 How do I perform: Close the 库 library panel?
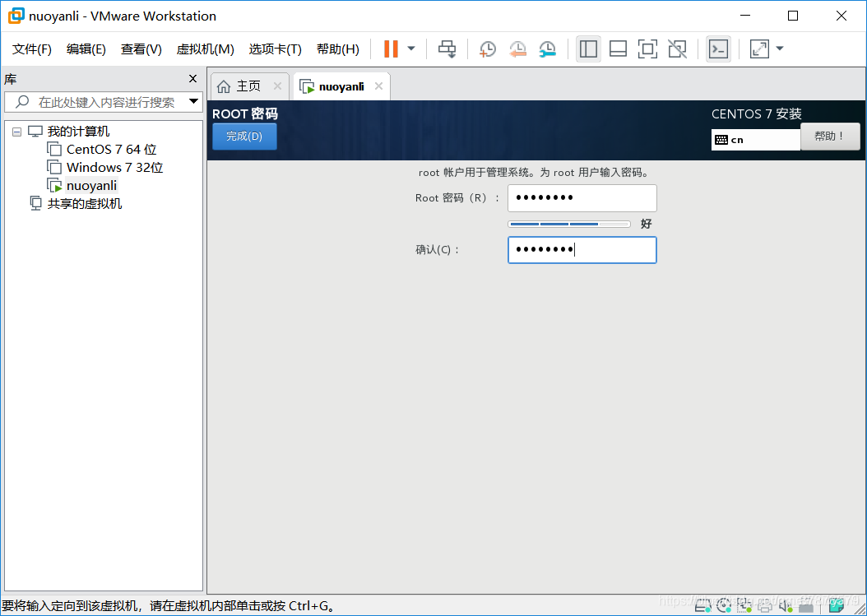pyautogui.click(x=193, y=78)
